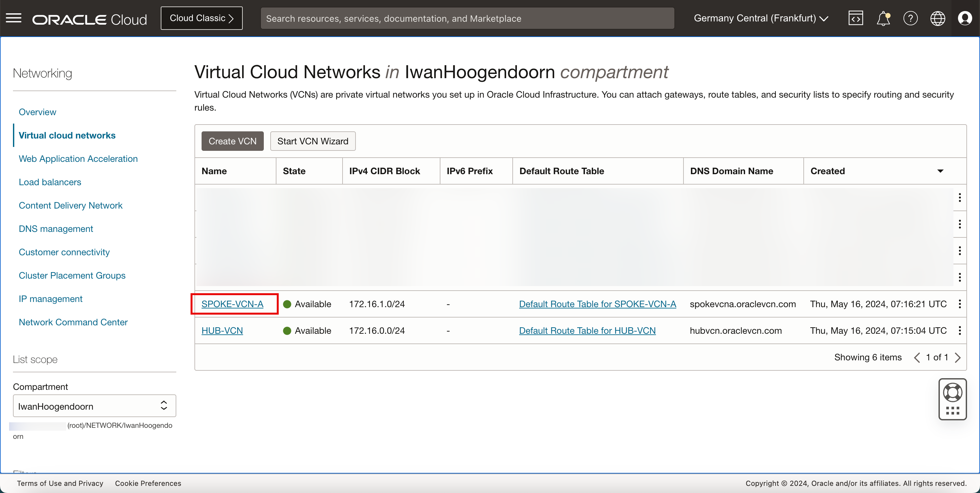Expand the Germany Central (Frankfurt) region dropdown

click(761, 18)
